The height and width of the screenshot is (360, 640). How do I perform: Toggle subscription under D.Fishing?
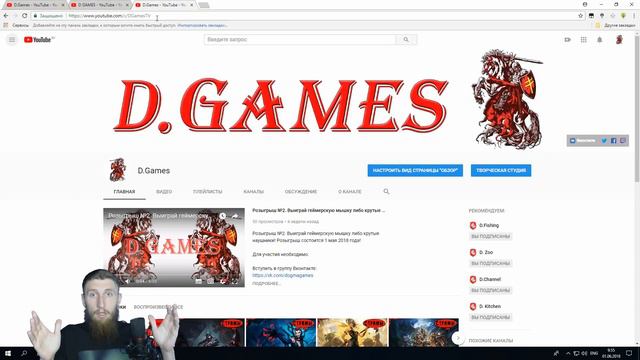[491, 236]
